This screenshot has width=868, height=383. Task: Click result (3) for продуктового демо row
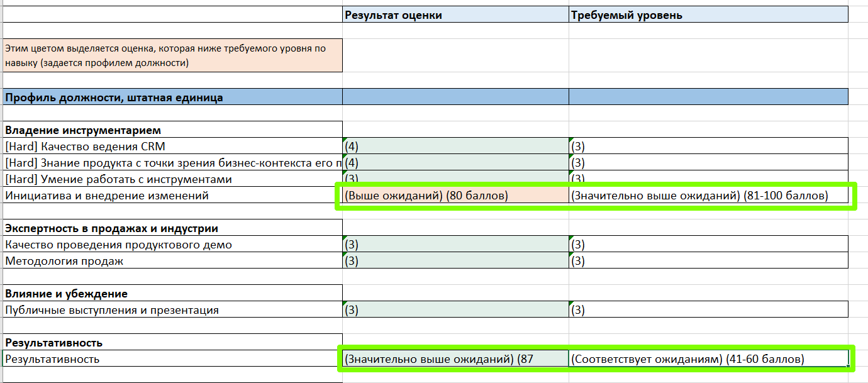(456, 244)
